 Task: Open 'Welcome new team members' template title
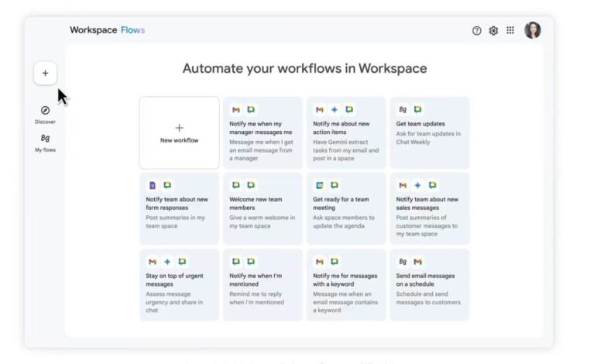click(x=256, y=204)
